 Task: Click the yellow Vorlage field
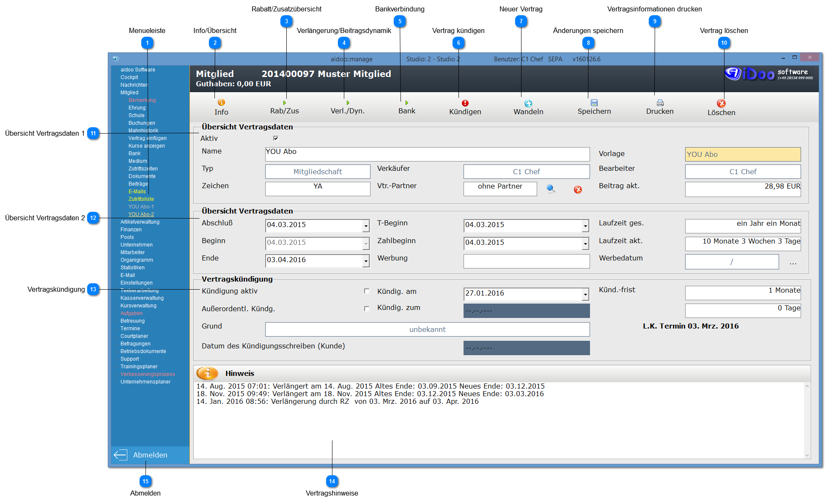743,154
